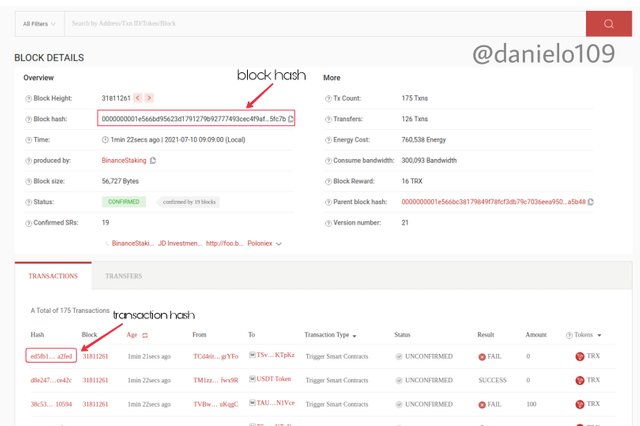Screen dimensions: 640x426
Task: Click Energy Cost help icon
Action: click(x=328, y=140)
